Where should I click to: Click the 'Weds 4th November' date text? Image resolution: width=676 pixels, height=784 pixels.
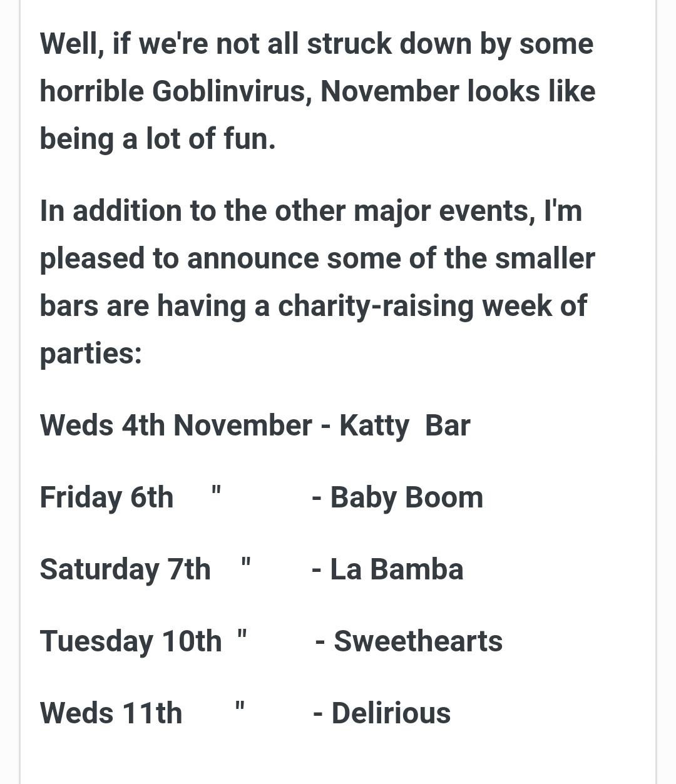pyautogui.click(x=176, y=425)
